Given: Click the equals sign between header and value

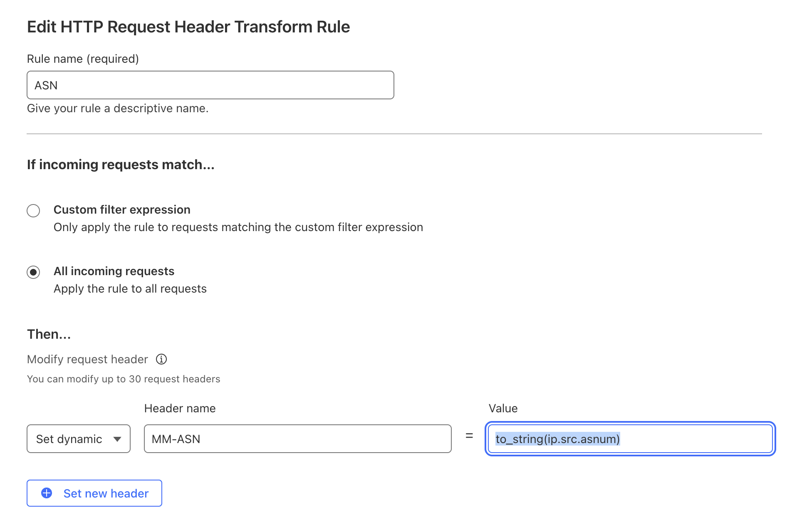Looking at the screenshot, I should tap(469, 436).
